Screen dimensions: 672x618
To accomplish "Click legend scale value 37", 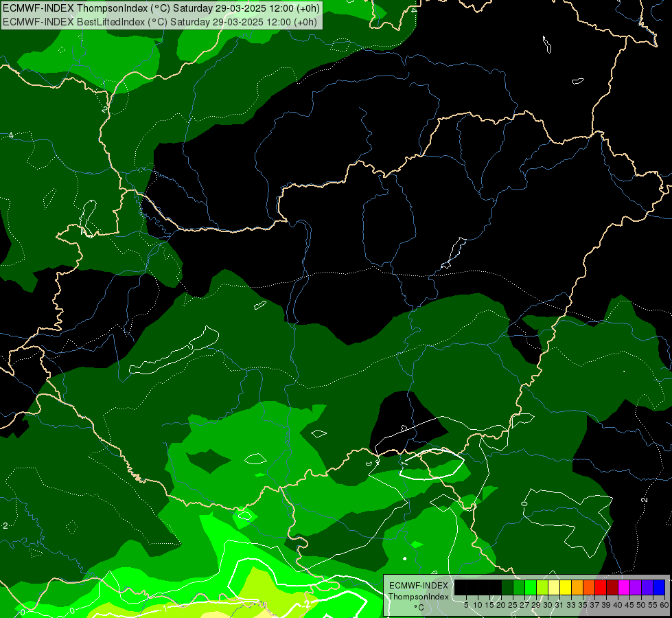I will tap(594, 605).
